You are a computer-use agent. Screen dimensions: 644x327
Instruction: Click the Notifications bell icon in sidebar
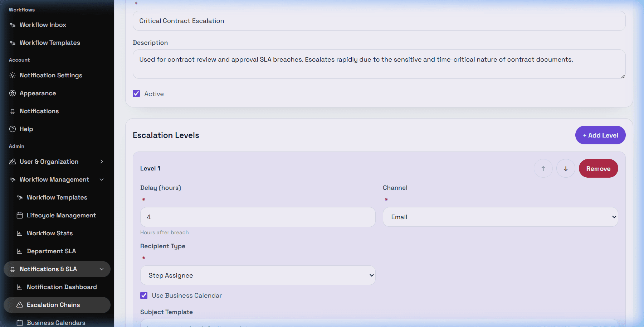tap(13, 111)
